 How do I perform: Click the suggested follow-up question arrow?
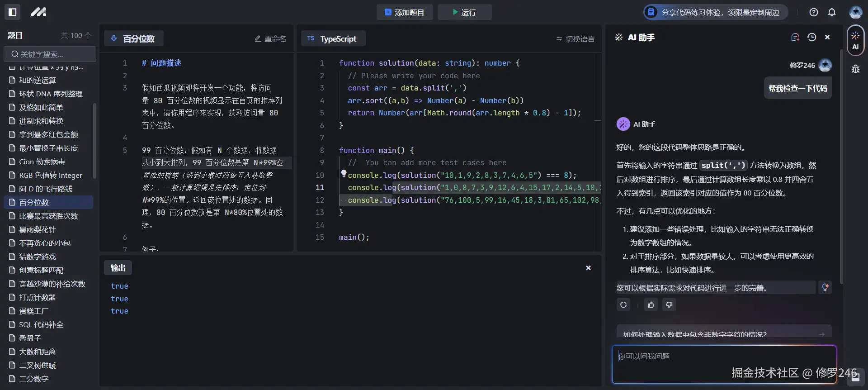coord(821,334)
